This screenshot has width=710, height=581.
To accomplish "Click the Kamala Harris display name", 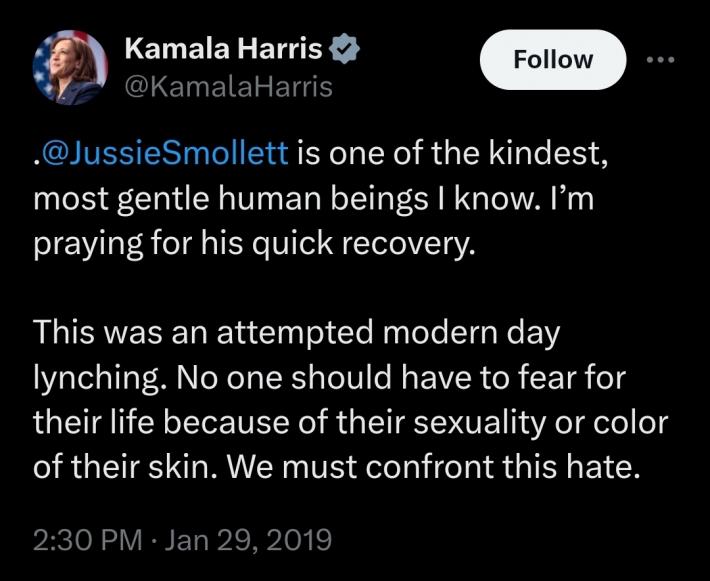I will tap(224, 48).
